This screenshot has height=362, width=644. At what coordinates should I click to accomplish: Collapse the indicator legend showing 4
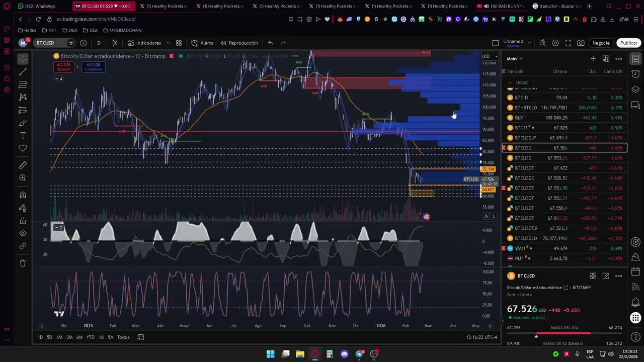click(59, 79)
